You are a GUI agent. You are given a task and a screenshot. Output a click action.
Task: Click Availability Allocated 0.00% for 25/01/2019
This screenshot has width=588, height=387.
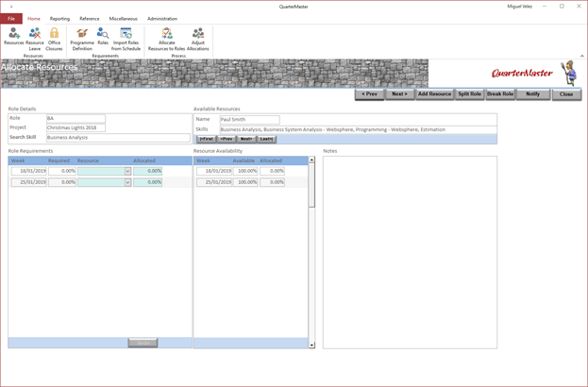pyautogui.click(x=272, y=182)
